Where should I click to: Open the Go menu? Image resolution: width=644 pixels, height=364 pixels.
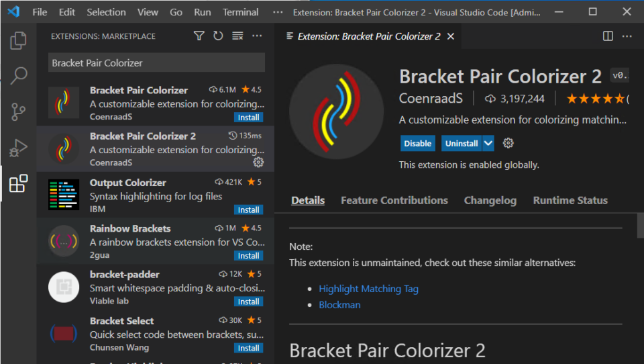coord(176,12)
